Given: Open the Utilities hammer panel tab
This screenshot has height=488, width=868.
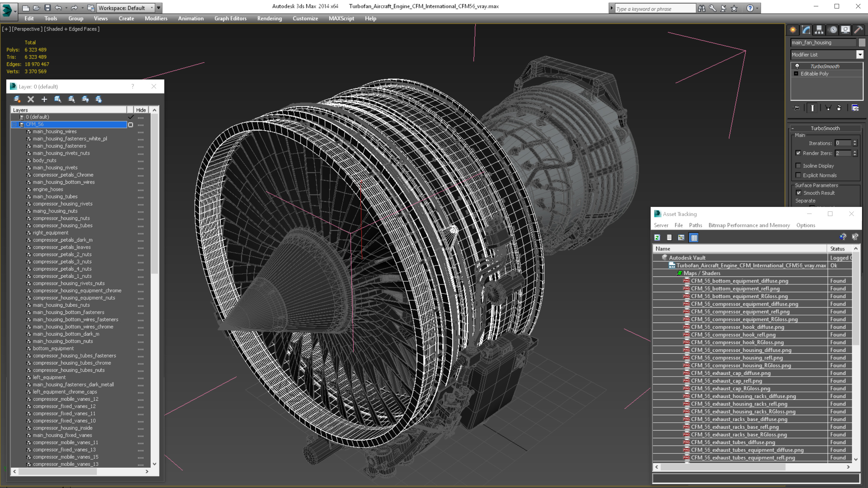Looking at the screenshot, I should [859, 30].
